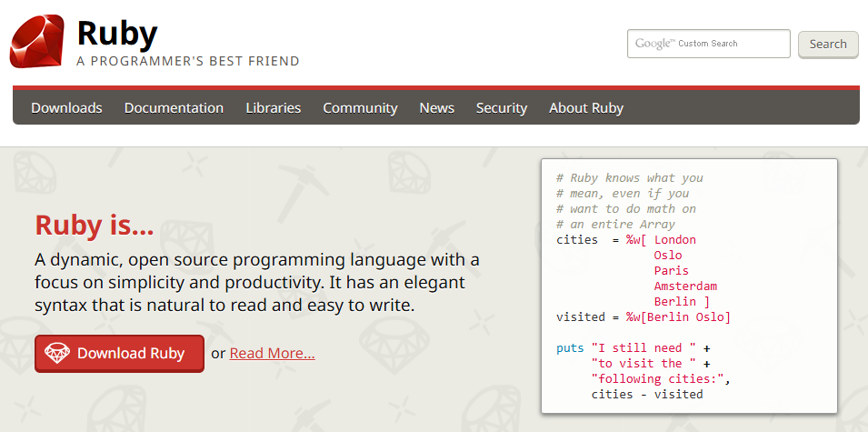Click the '# Ruby knows what you' comment
The width and height of the screenshot is (868, 432).
(x=630, y=178)
